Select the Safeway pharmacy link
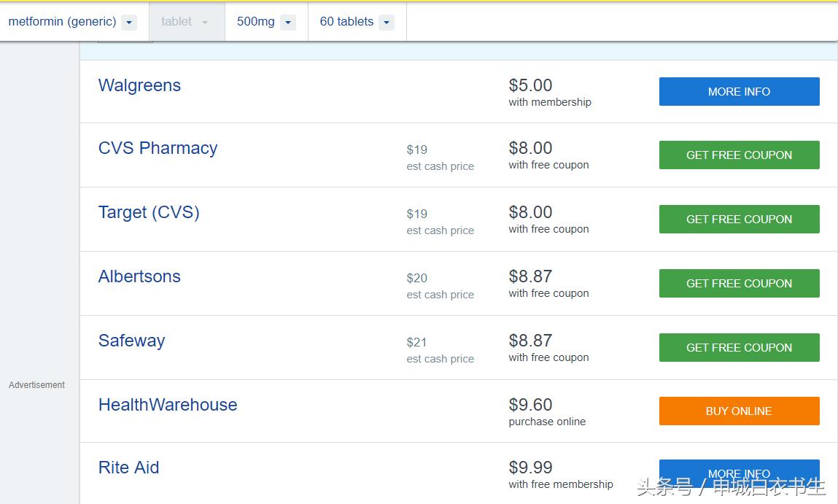Image resolution: width=838 pixels, height=504 pixels. 131,341
